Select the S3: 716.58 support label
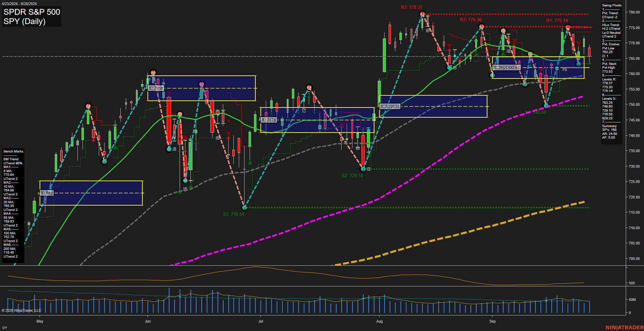Screen dimensions: 644x331 tap(233, 214)
